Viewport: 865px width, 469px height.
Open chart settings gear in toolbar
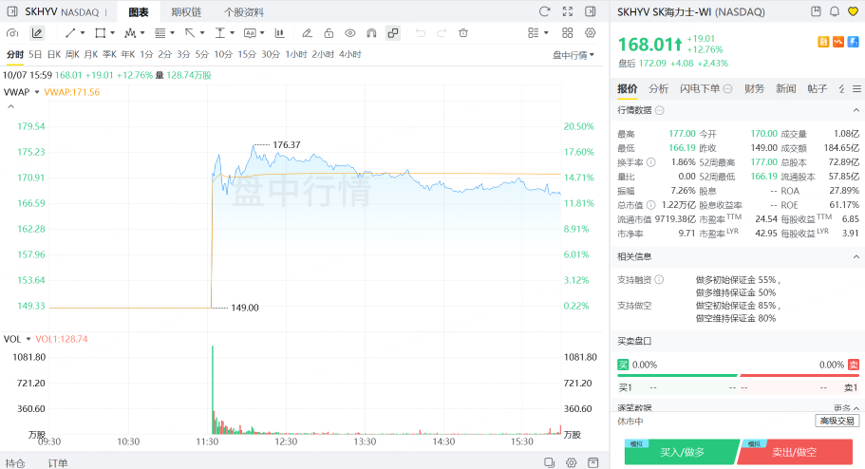(590, 33)
